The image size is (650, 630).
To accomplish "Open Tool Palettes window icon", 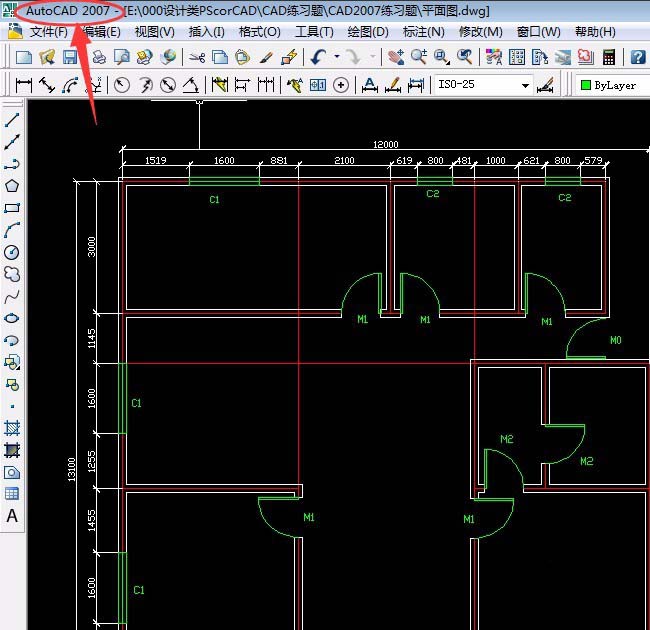I will coord(540,57).
